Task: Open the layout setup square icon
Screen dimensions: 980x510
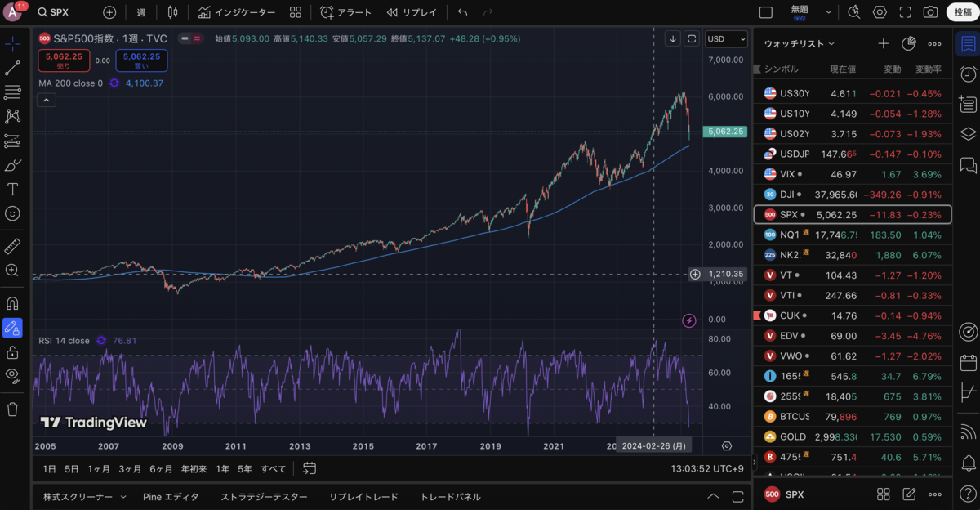Action: 766,12
